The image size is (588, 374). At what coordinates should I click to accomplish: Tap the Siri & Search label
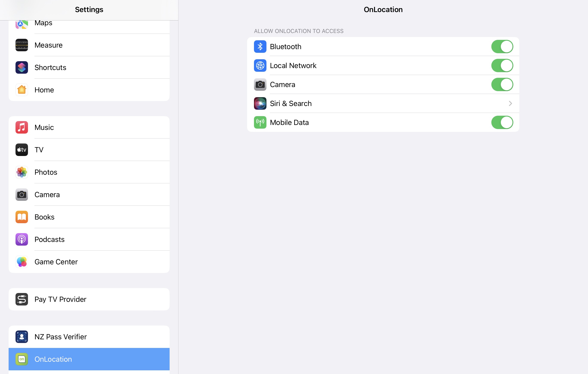[x=291, y=103]
